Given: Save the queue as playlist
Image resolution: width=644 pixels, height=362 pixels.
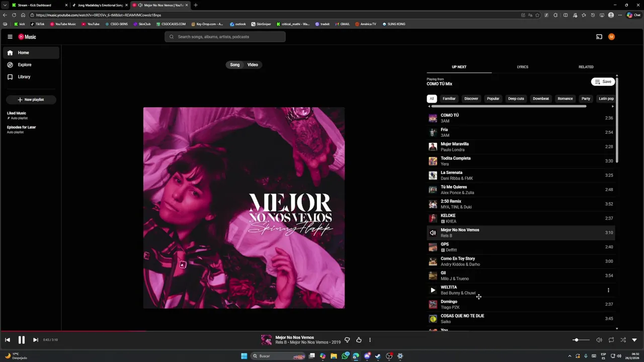Looking at the screenshot, I should (603, 81).
